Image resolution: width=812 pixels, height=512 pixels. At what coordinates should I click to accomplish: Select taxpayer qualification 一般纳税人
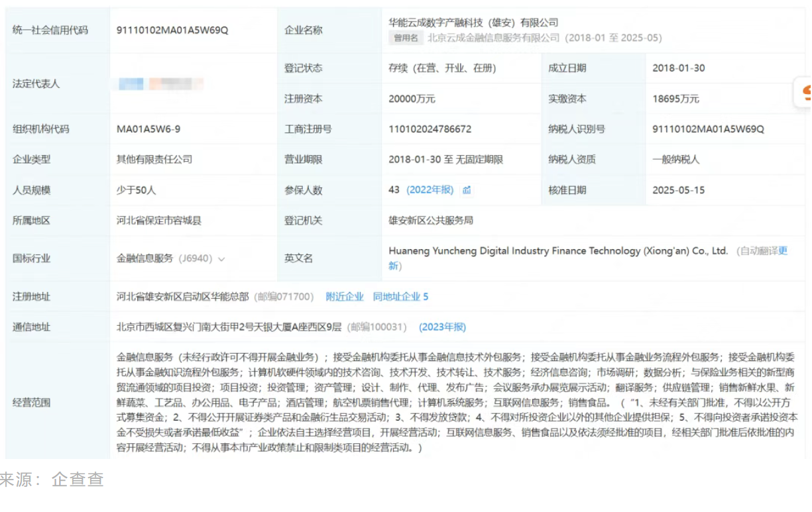[675, 160]
